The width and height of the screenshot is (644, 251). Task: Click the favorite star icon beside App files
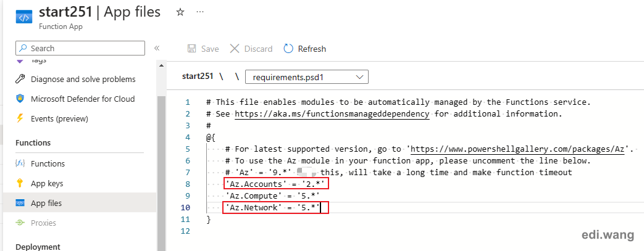(x=180, y=12)
